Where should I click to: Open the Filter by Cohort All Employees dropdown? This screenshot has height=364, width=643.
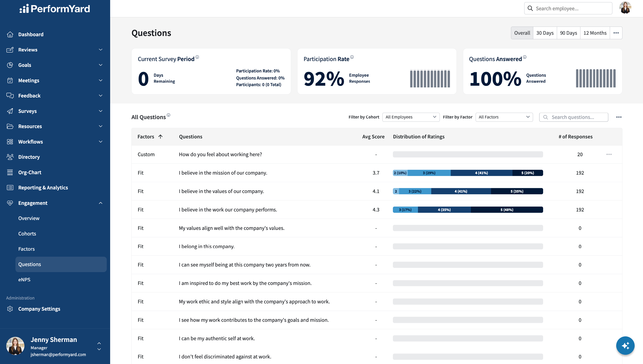click(411, 117)
